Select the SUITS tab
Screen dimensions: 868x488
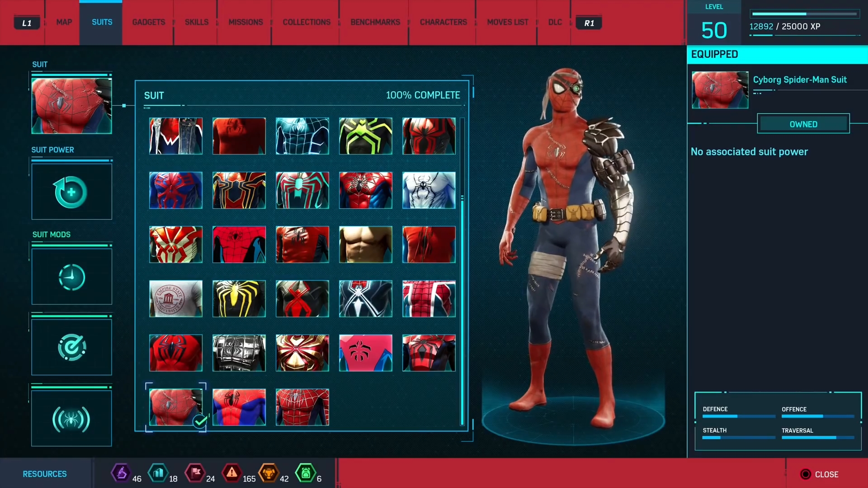102,22
